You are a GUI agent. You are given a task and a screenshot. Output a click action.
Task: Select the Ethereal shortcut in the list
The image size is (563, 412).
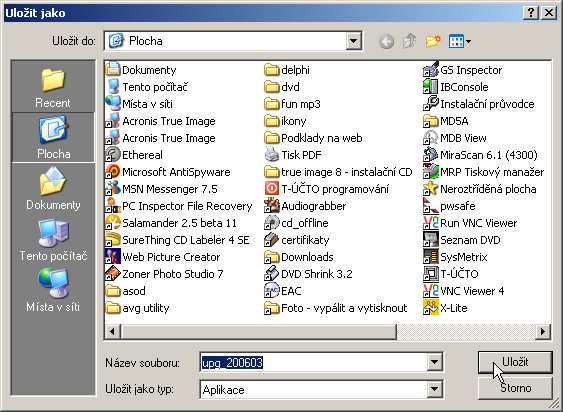(x=134, y=155)
